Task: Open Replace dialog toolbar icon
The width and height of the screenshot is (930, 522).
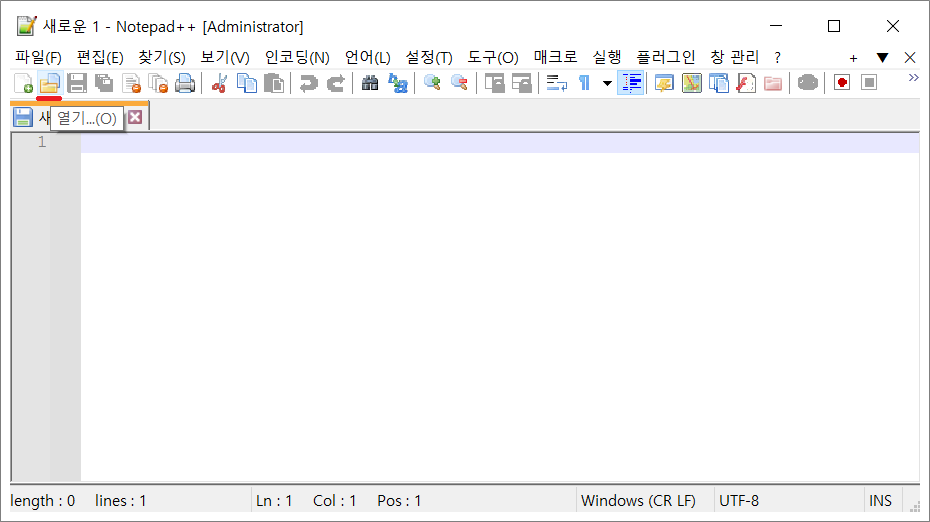Action: [x=397, y=83]
